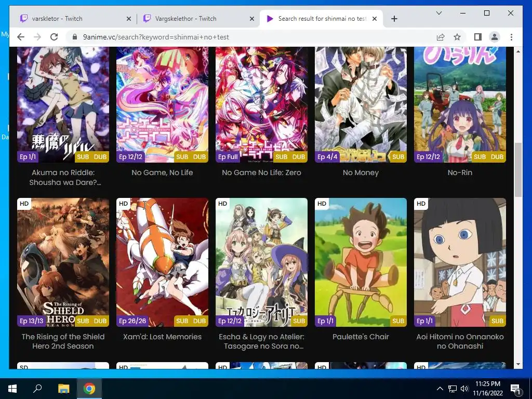
Task: Open the Windows Start menu
Action: (12, 389)
